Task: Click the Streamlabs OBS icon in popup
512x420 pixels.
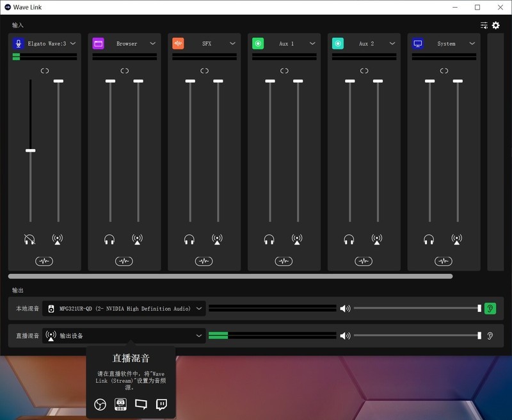Action: coord(120,404)
